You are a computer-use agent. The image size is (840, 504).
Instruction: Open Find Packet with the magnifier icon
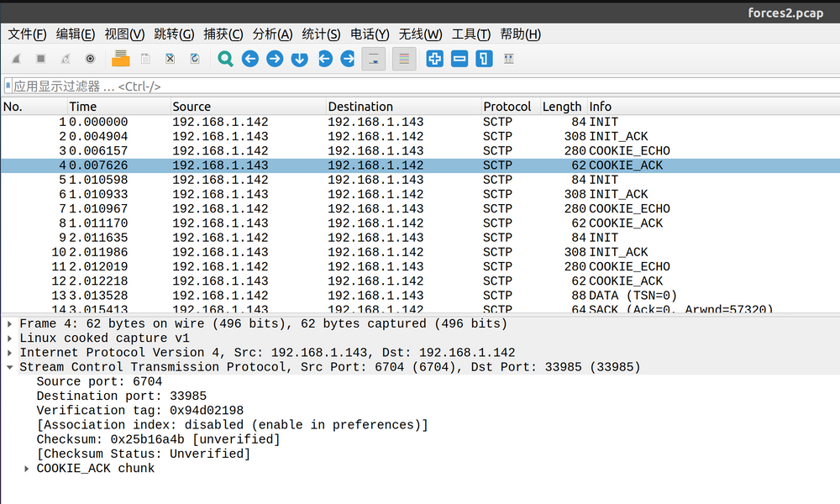tap(227, 59)
